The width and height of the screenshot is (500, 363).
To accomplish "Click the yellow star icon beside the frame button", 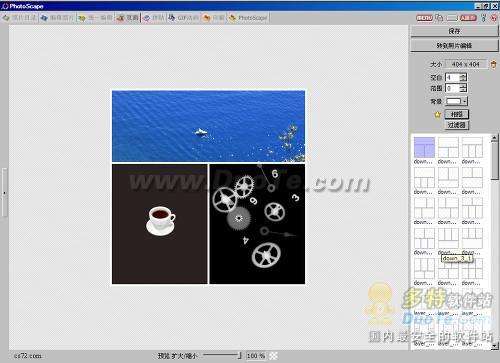I will click(x=438, y=115).
